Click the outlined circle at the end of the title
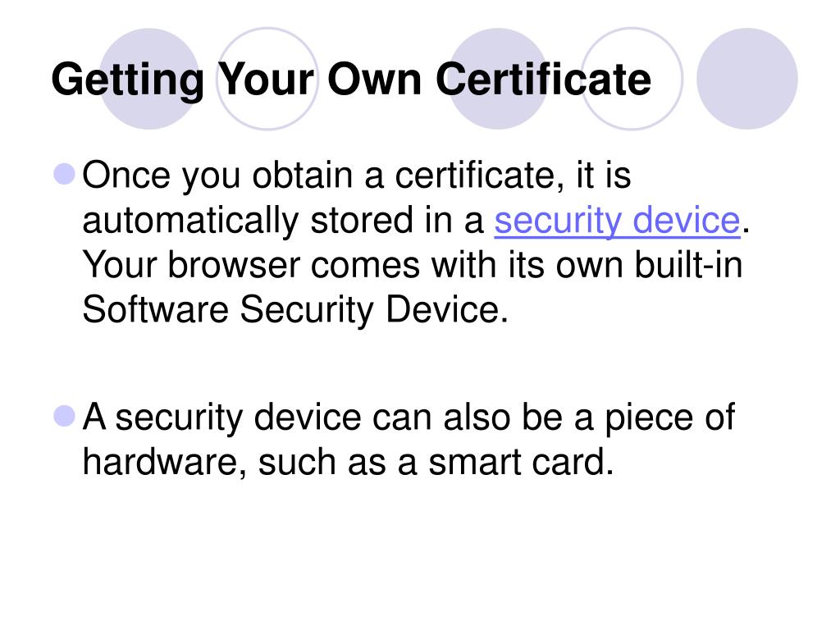This screenshot has height=630, width=840. pyautogui.click(x=632, y=79)
